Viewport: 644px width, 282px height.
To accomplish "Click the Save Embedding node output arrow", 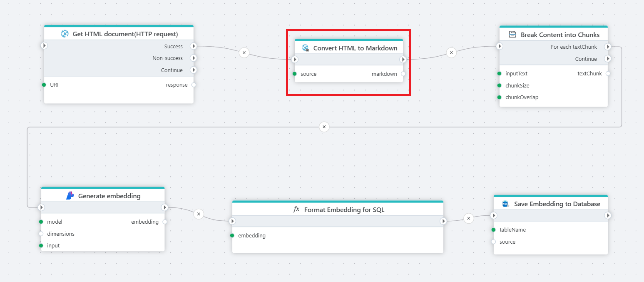I will point(608,216).
